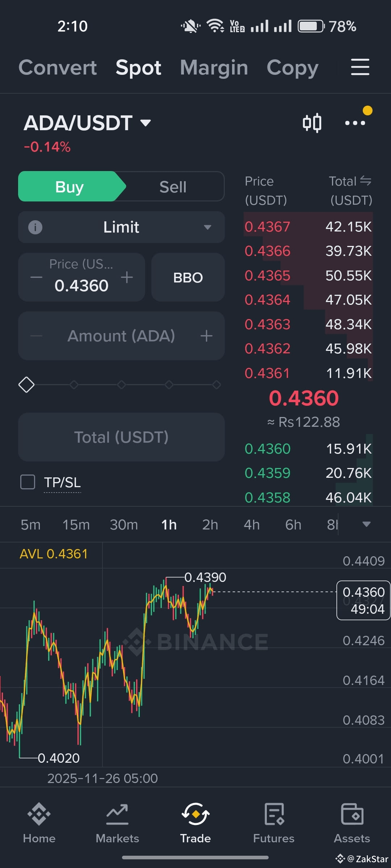Viewport: 391px width, 868px height.
Task: Open Assets wallet in bottom navigation
Action: (352, 824)
